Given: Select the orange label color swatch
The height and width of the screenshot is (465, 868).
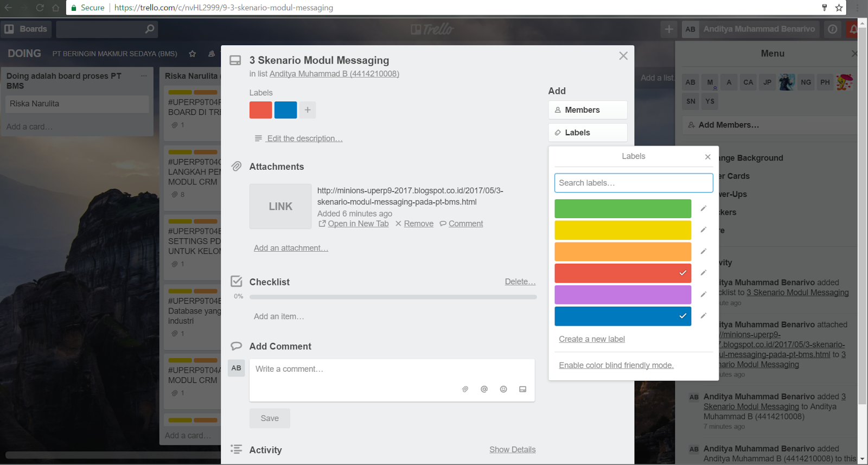Looking at the screenshot, I should pos(623,252).
